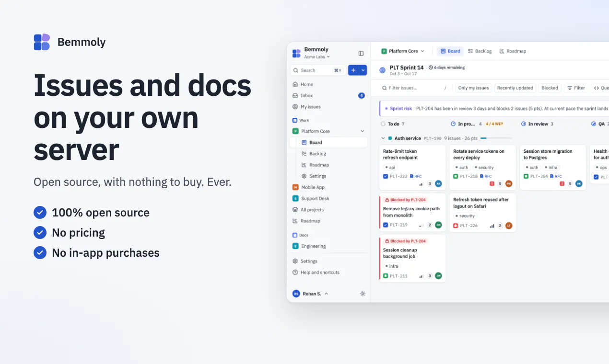Click the red bug icon on PLT-226
The image size is (609, 364).
456,226
